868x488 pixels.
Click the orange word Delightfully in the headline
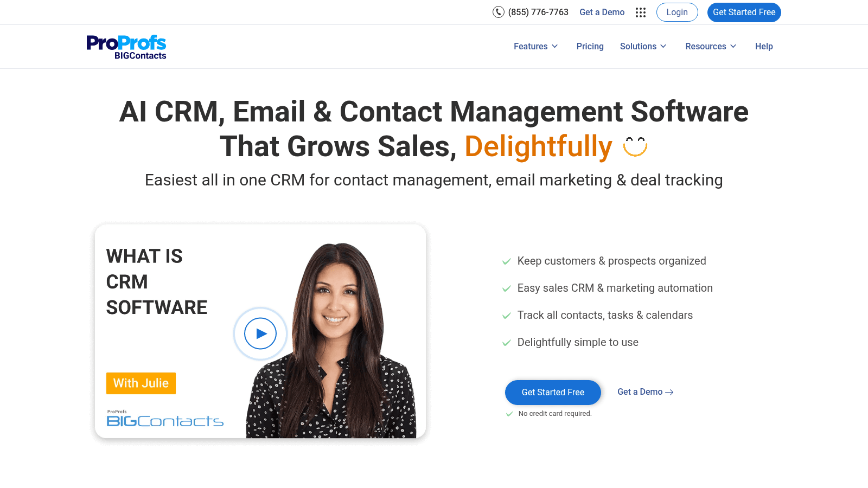pyautogui.click(x=539, y=146)
